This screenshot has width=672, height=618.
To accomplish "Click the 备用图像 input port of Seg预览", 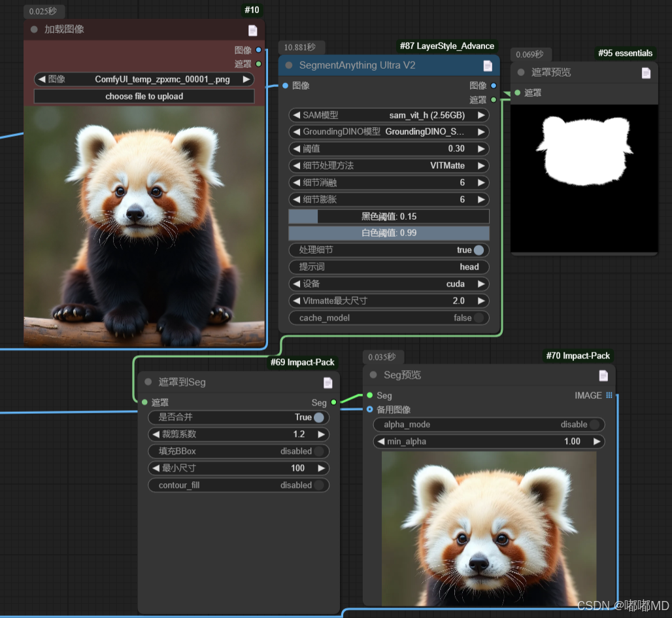I will click(370, 409).
